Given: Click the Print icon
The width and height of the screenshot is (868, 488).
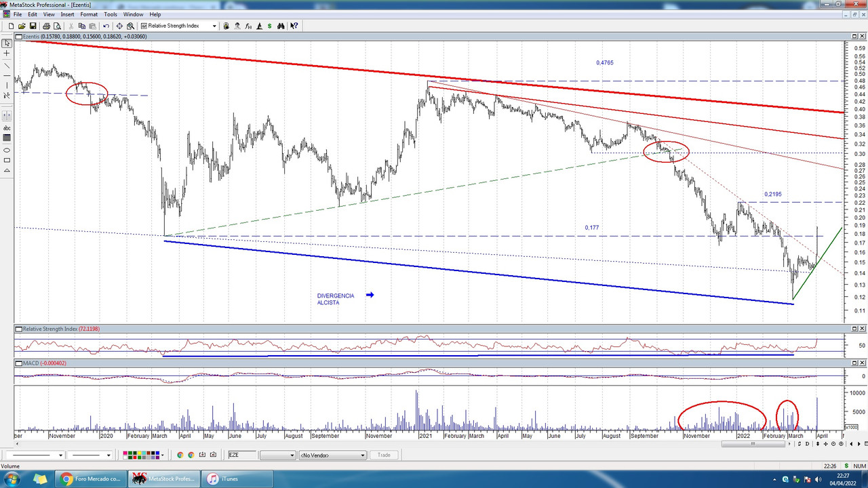Looking at the screenshot, I should [46, 26].
